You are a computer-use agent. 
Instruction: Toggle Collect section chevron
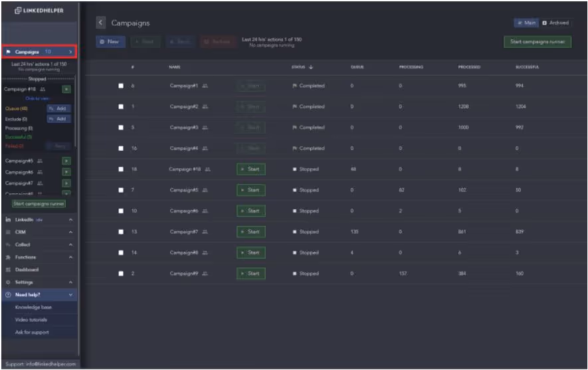(70, 245)
